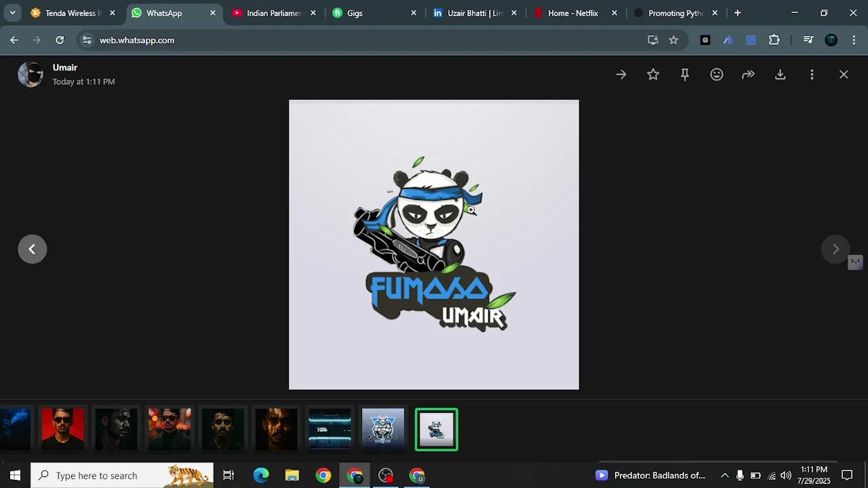868x488 pixels.
Task: Open the taskbar clock showing 1:11 PM
Action: 814,475
